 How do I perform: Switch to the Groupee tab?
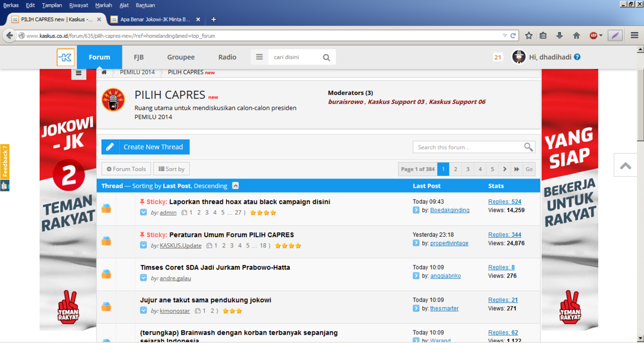click(181, 57)
